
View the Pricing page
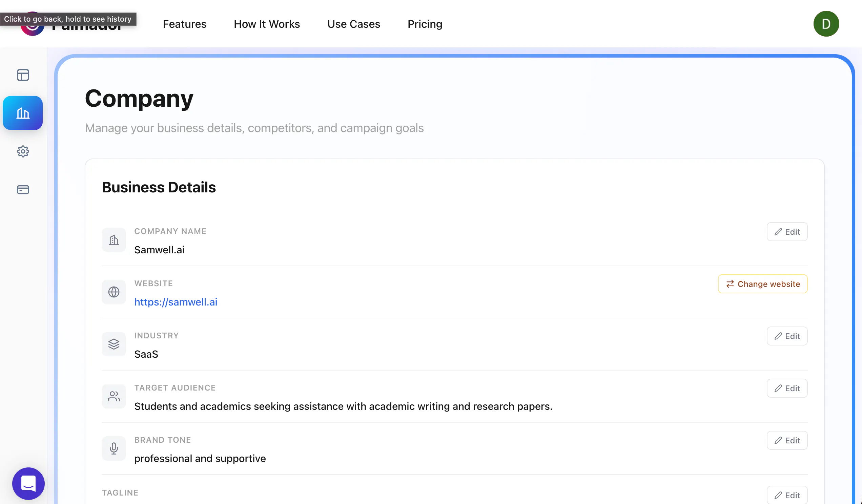tap(425, 24)
